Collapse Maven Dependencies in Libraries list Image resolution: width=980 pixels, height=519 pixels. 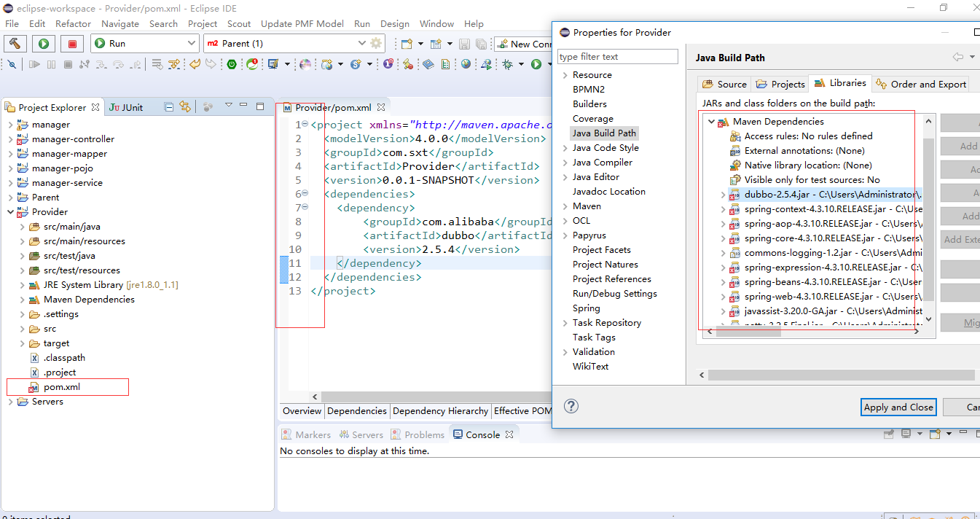click(x=711, y=122)
